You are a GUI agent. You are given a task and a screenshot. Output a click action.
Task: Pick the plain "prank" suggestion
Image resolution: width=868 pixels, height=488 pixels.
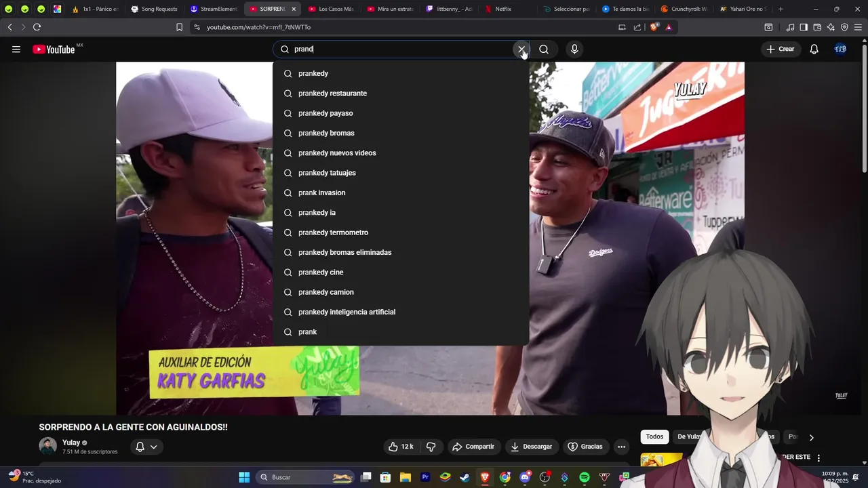pyautogui.click(x=401, y=332)
